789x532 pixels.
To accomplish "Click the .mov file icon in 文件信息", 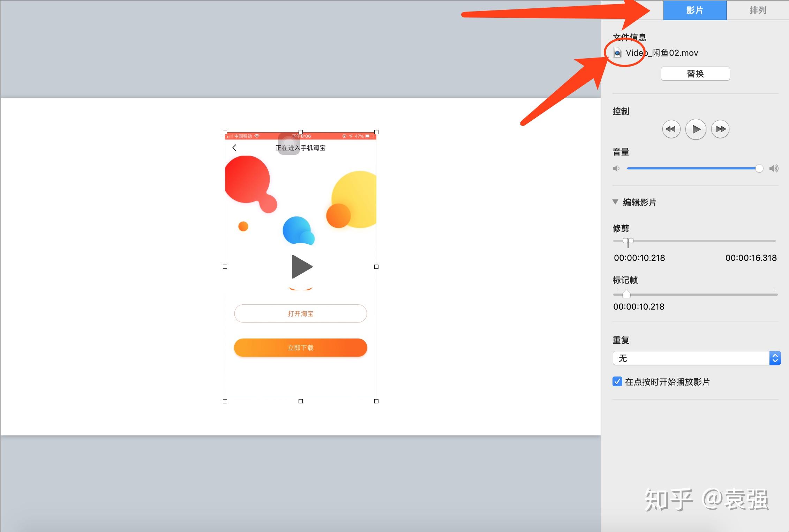I will coord(617,53).
